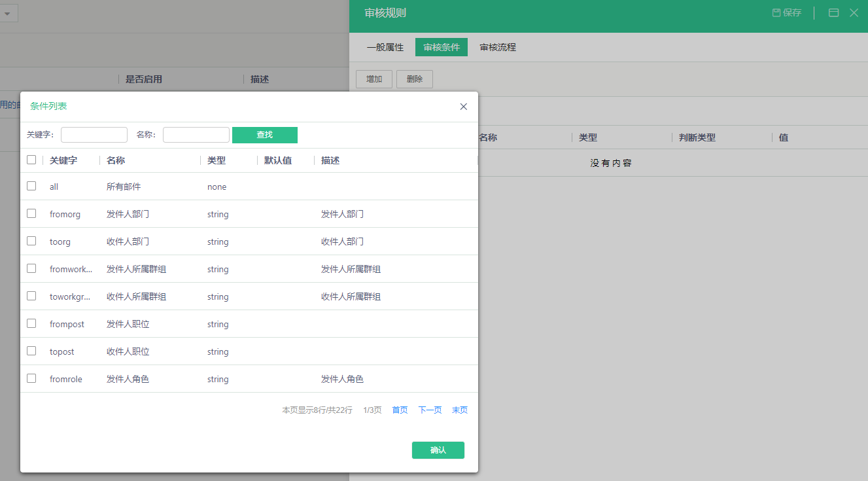Click the 默认值 column header

(278, 160)
